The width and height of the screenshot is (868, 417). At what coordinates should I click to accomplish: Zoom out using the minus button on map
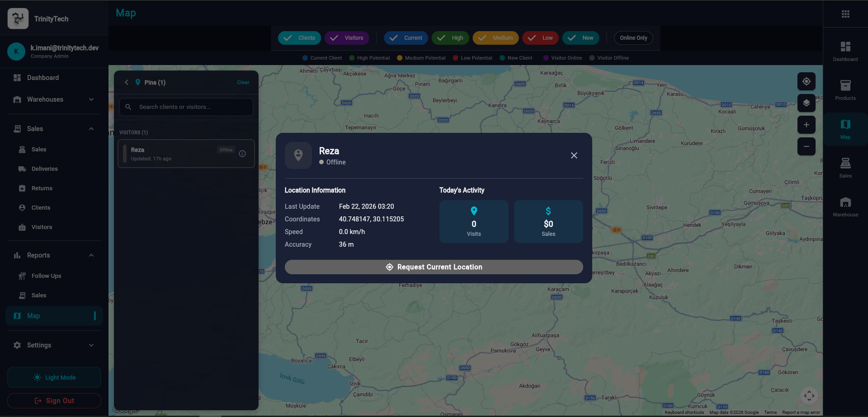tap(806, 146)
